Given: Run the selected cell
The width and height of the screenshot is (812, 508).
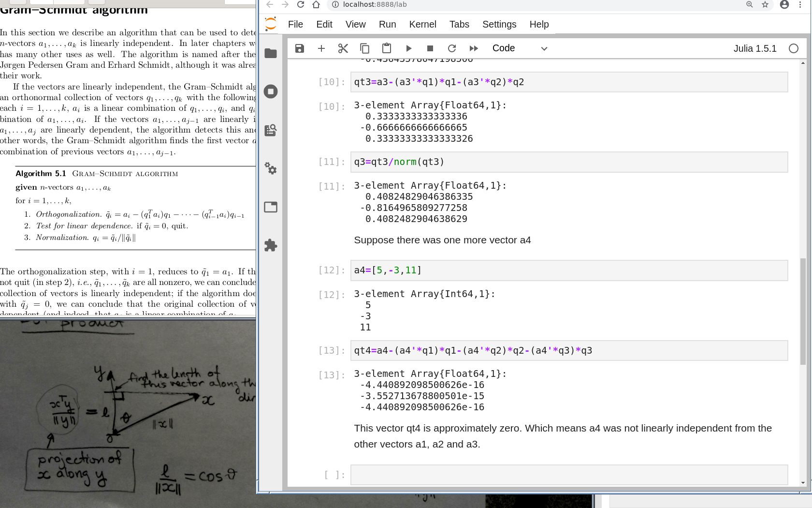Looking at the screenshot, I should [408, 48].
